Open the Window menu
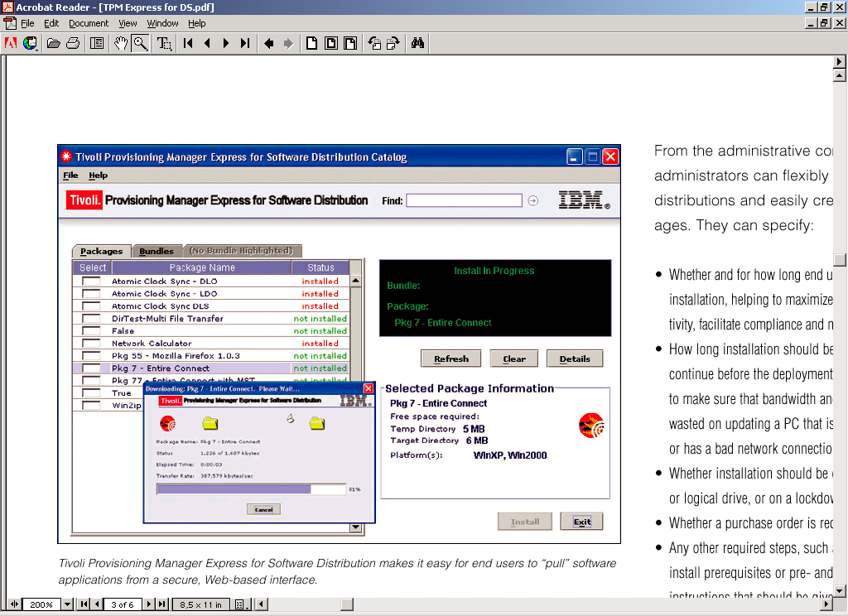The image size is (848, 616). point(163,23)
